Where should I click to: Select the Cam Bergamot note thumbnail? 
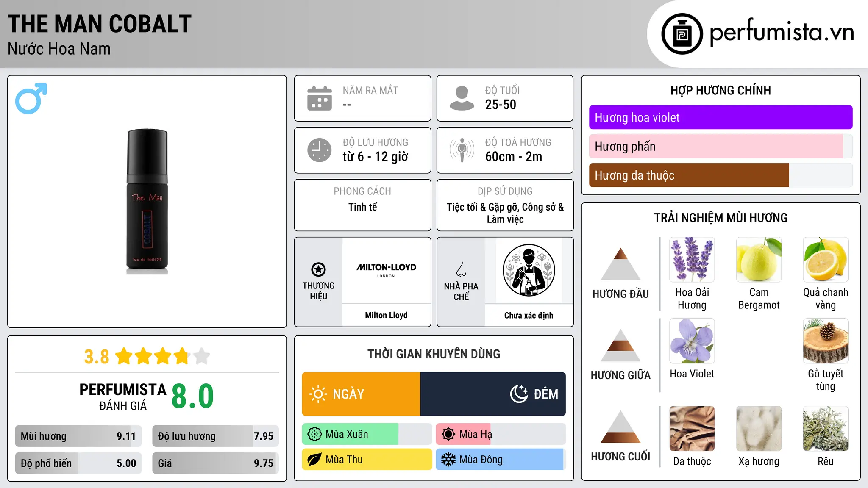(x=759, y=260)
